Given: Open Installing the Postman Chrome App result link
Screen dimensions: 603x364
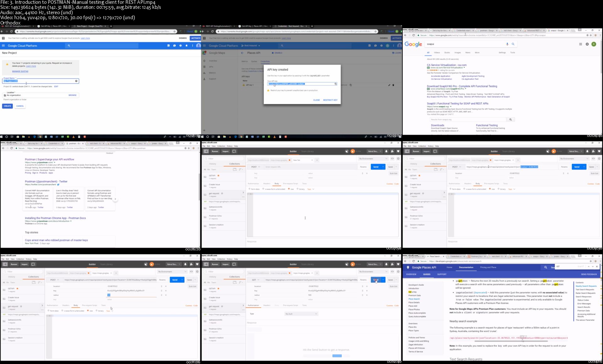Looking at the screenshot, I should pyautogui.click(x=55, y=218).
